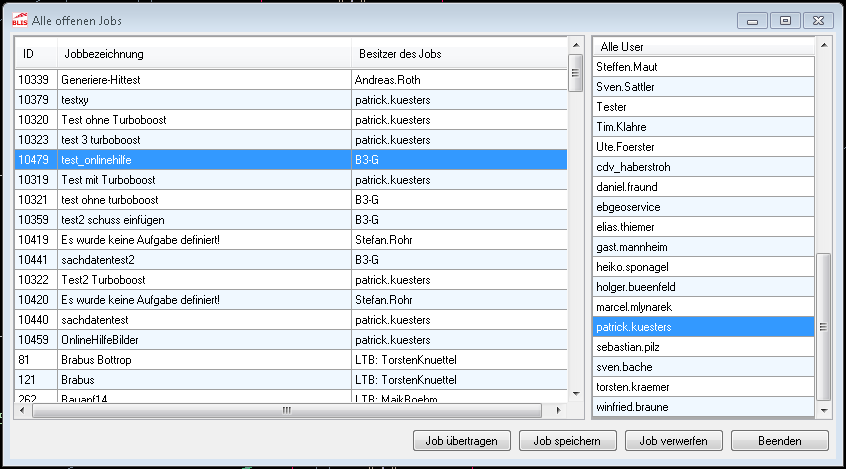
Task: Click Job verwerfen to discard job
Action: (674, 440)
